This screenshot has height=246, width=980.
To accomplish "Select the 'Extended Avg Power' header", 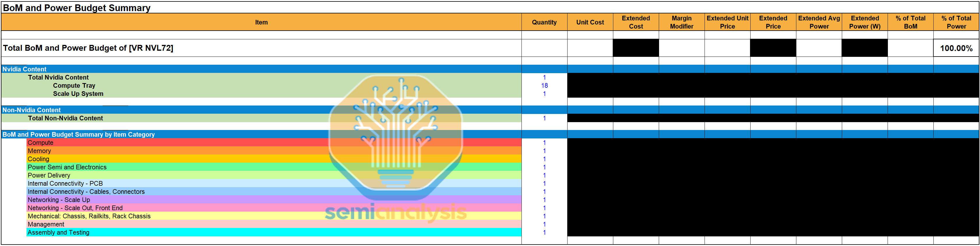I will point(819,22).
